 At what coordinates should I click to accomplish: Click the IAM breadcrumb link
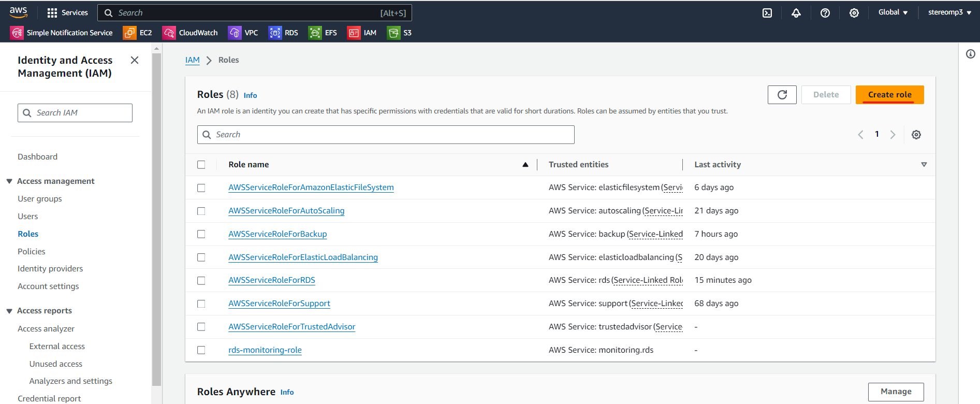click(193, 60)
